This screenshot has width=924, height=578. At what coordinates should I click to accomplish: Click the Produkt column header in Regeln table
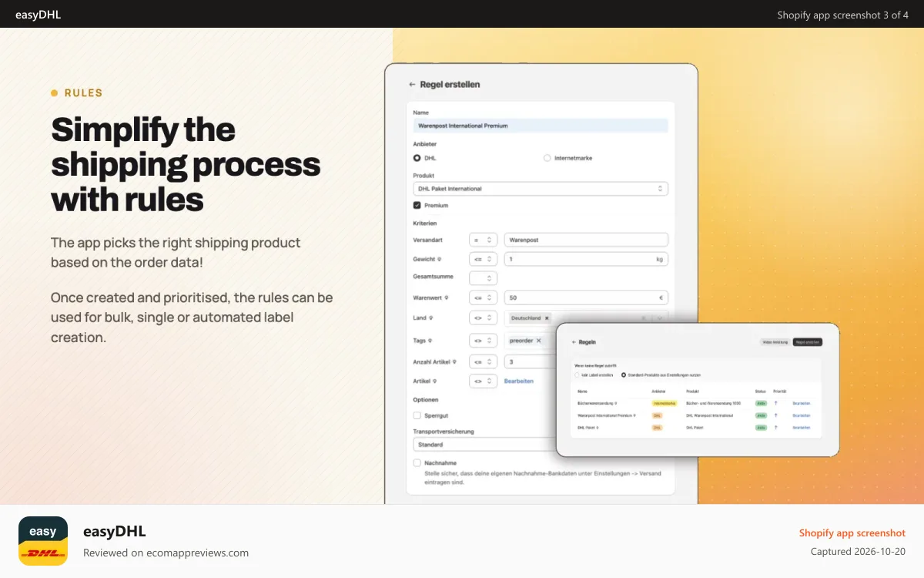pyautogui.click(x=693, y=391)
